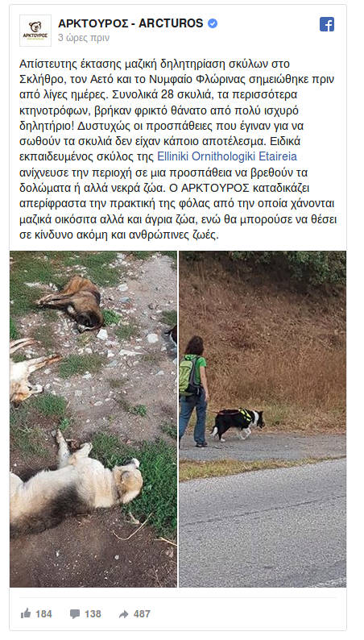Click the '3 ώρες πριν' timestamp
This screenshot has height=640, width=364.
pyautogui.click(x=84, y=38)
